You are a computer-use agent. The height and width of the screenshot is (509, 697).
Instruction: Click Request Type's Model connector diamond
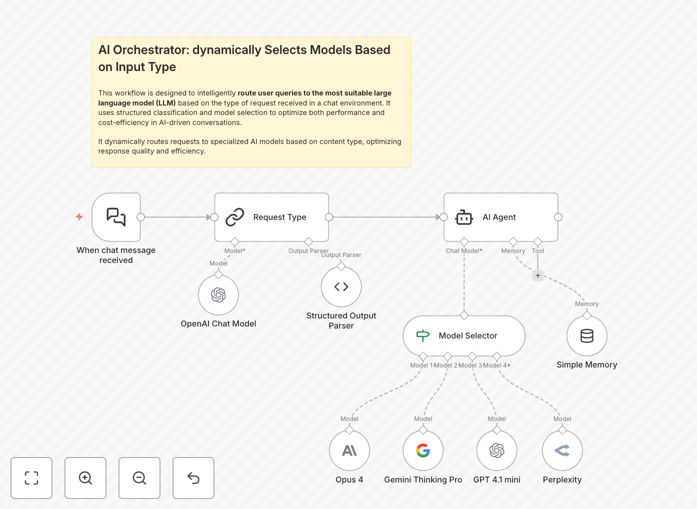point(235,242)
